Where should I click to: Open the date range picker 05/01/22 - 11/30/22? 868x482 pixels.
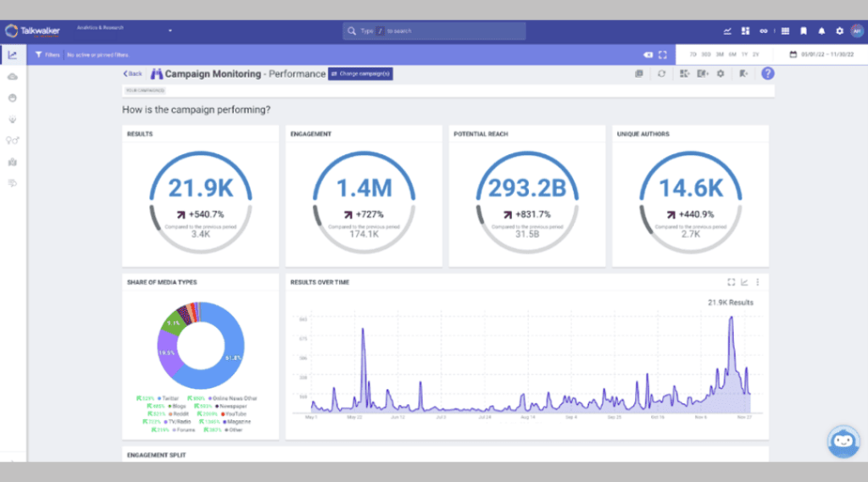point(826,54)
